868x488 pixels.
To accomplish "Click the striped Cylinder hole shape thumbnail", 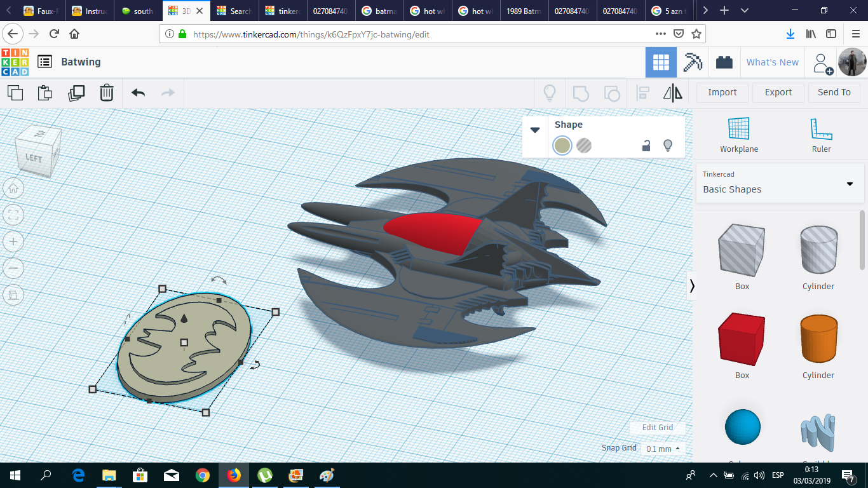I will 818,251.
